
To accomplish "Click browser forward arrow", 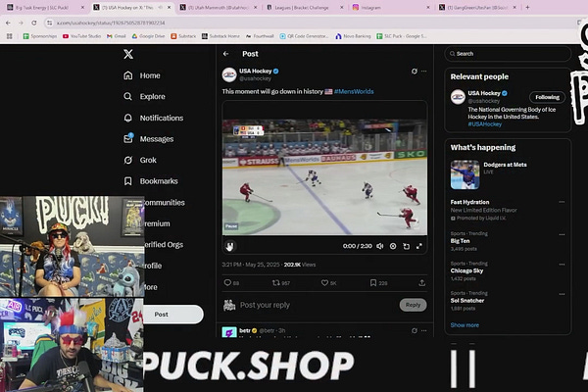I will [x=21, y=23].
